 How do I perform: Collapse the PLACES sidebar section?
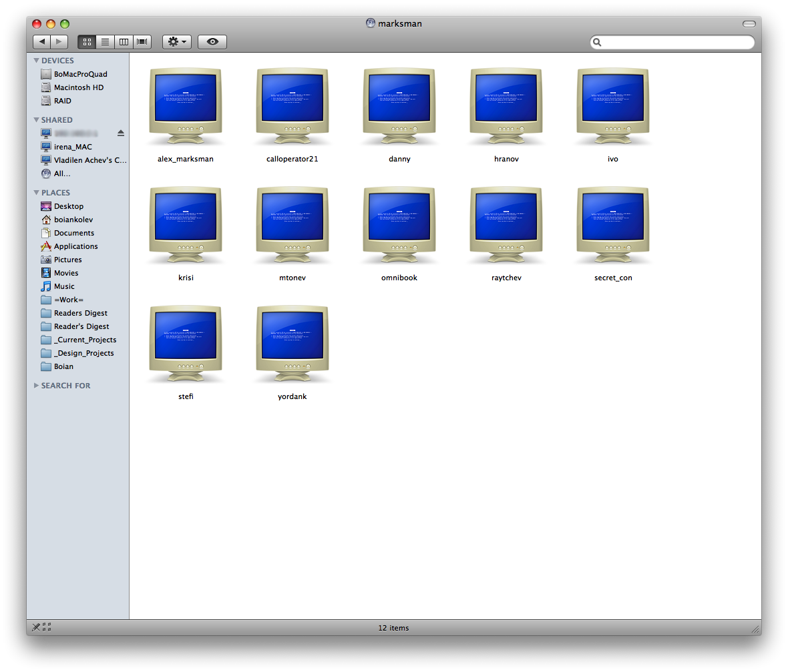[x=36, y=193]
